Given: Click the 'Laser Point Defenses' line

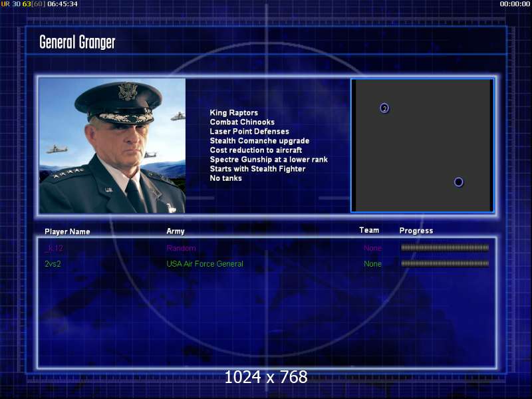Looking at the screenshot, I should [249, 131].
